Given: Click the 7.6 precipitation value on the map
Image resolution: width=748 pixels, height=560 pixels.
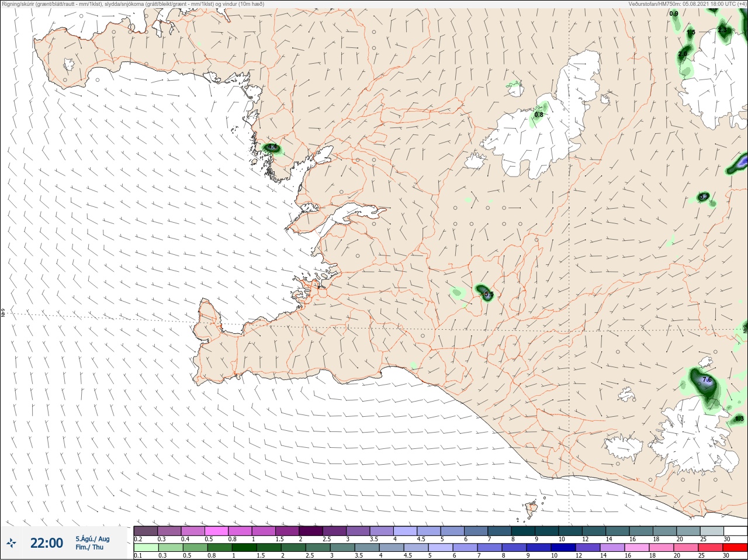Looking at the screenshot, I should 707,379.
